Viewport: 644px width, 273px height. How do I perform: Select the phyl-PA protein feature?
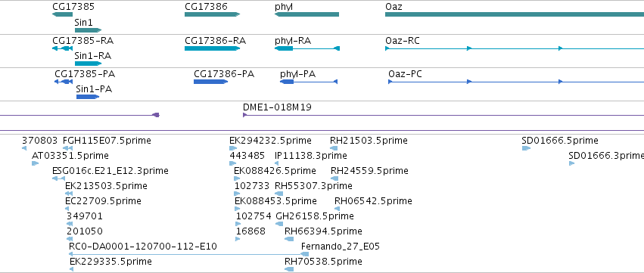click(x=309, y=82)
